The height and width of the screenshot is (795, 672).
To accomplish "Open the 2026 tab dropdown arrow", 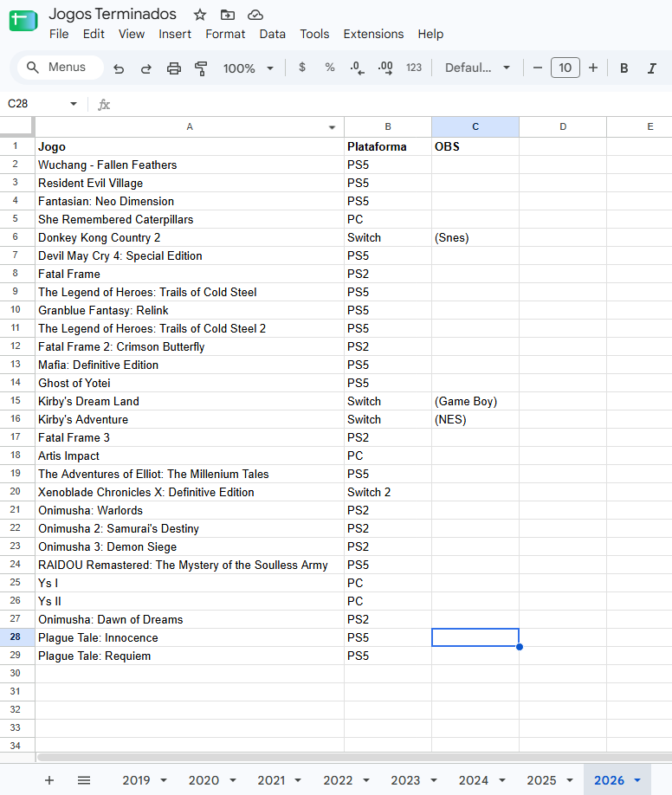I will pyautogui.click(x=637, y=780).
